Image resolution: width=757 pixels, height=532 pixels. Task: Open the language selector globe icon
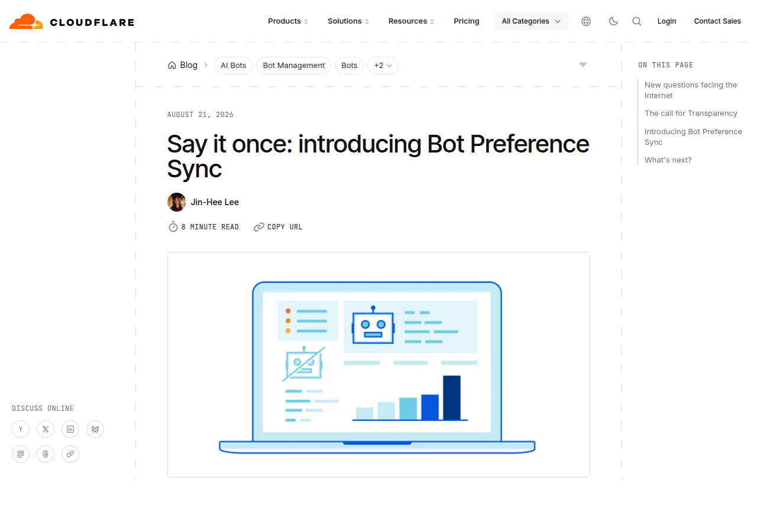pyautogui.click(x=586, y=21)
